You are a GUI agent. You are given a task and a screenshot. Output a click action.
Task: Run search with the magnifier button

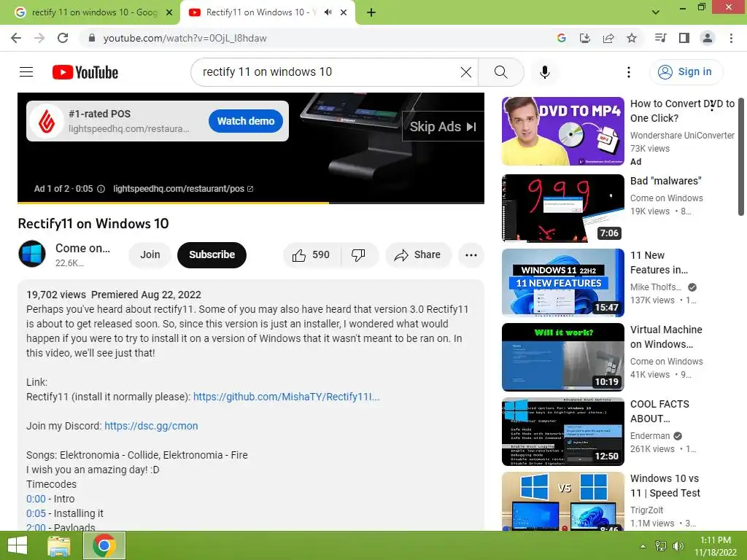tap(500, 72)
